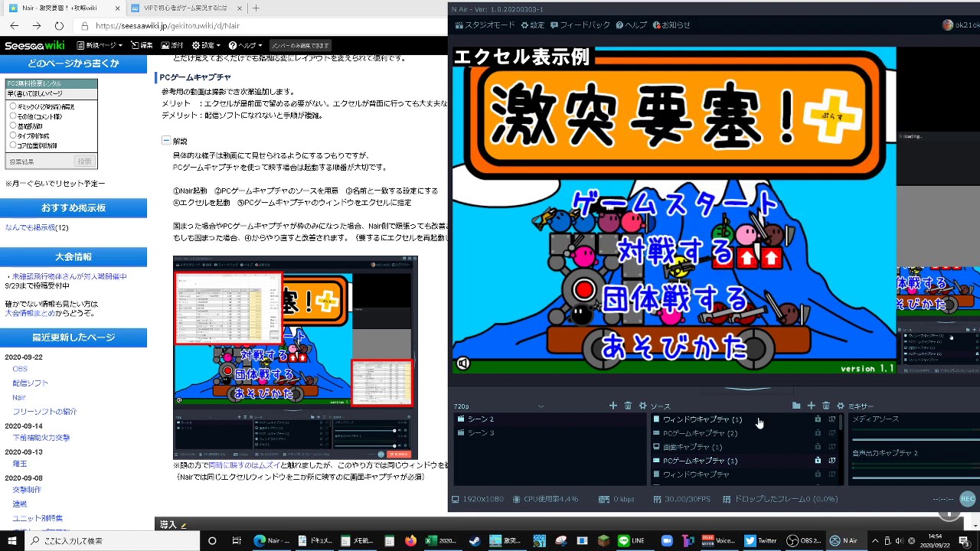Open the 新規ページ dropdown on wiki toolbar
This screenshot has width=980, height=551.
click(x=100, y=46)
